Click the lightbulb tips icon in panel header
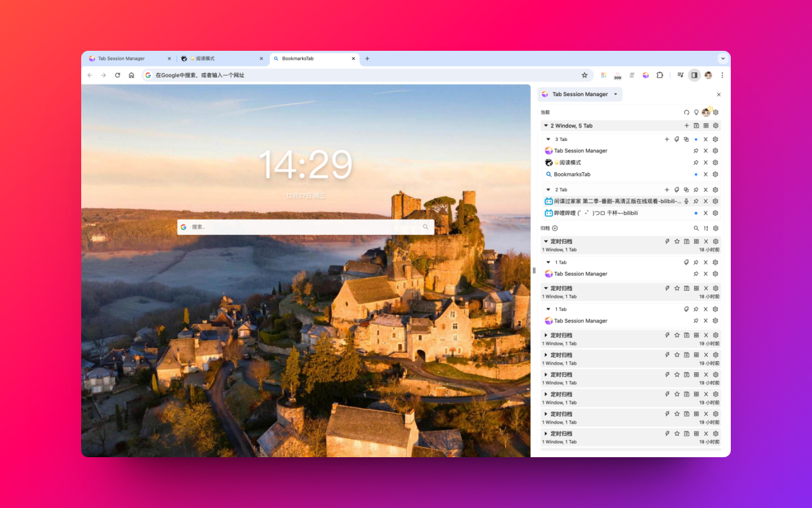Image resolution: width=812 pixels, height=508 pixels. click(696, 112)
